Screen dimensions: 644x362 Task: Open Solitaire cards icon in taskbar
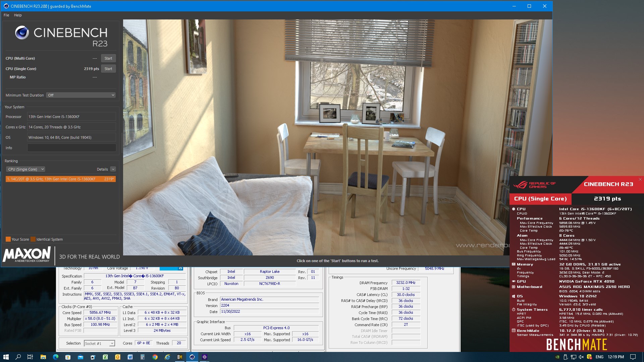tap(93, 357)
